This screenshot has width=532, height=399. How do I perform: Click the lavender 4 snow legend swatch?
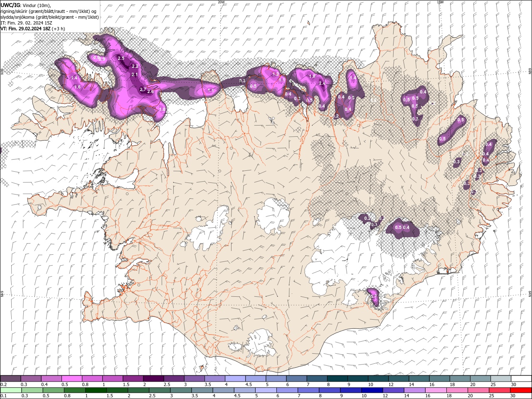point(235,379)
